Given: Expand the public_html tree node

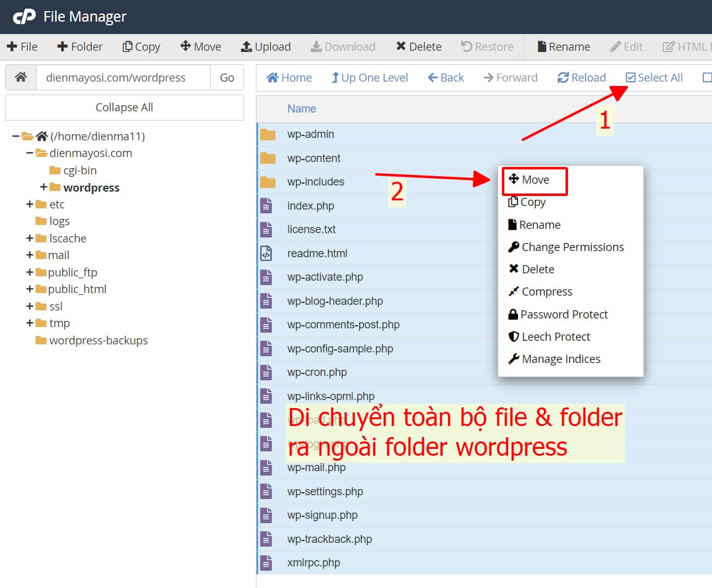Looking at the screenshot, I should [x=29, y=289].
